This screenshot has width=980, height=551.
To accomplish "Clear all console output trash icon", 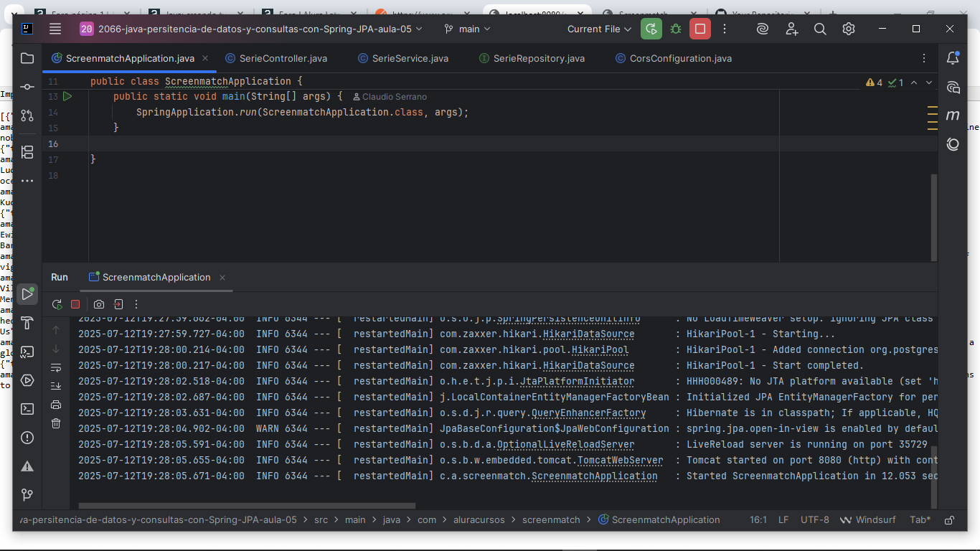I will (56, 423).
